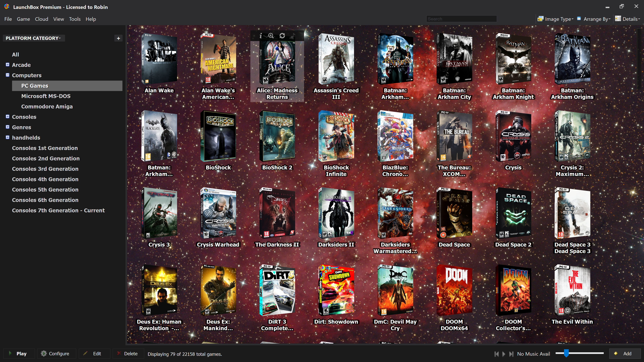Open the Help menu

(x=91, y=19)
